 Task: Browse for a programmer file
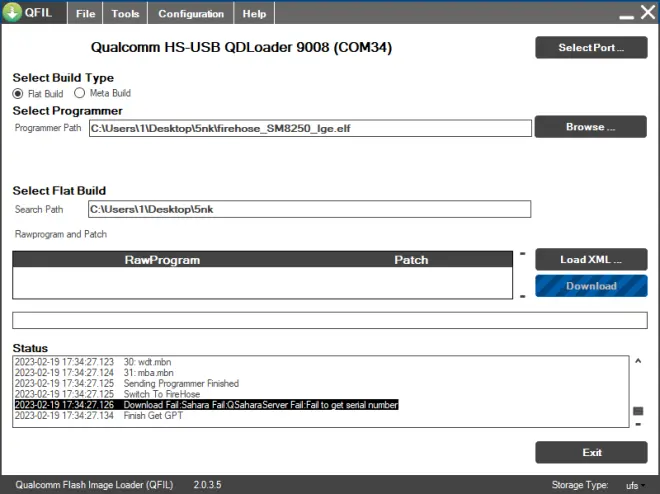590,127
